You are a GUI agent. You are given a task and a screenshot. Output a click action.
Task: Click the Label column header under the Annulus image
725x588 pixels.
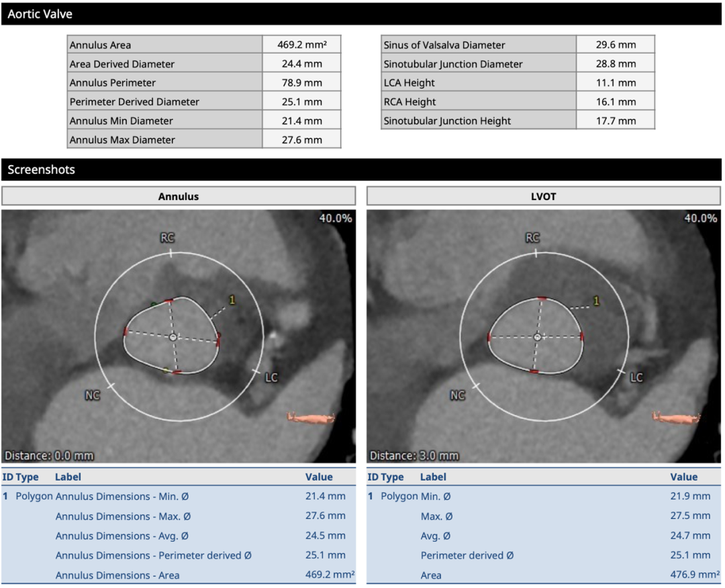pyautogui.click(x=69, y=477)
